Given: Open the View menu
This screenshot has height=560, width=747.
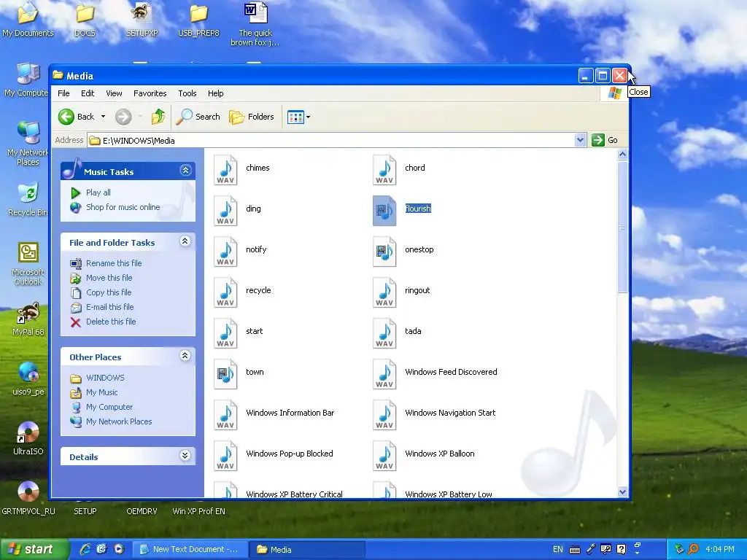Looking at the screenshot, I should (x=114, y=93).
